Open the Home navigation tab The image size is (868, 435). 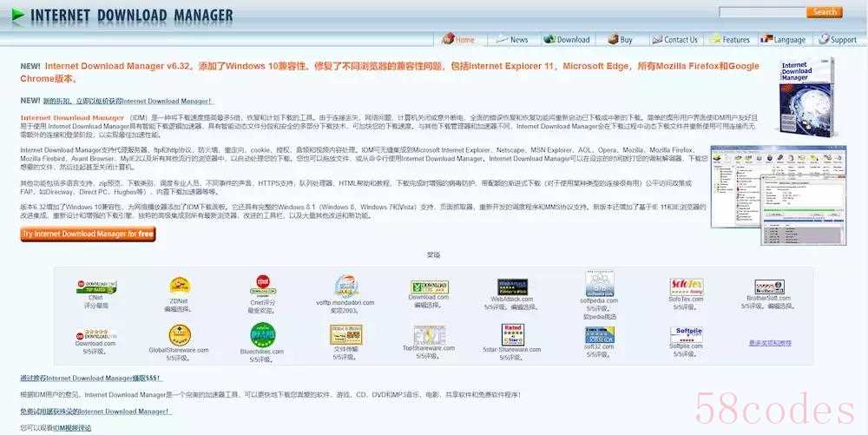tap(458, 39)
